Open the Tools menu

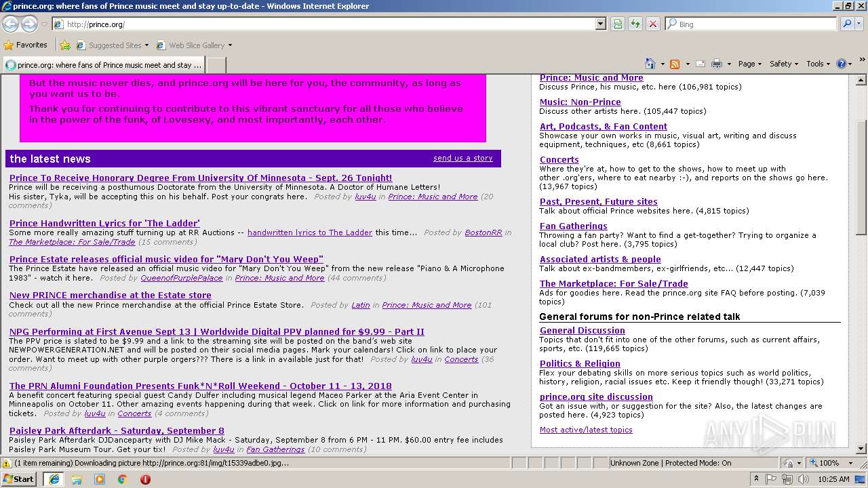(818, 64)
